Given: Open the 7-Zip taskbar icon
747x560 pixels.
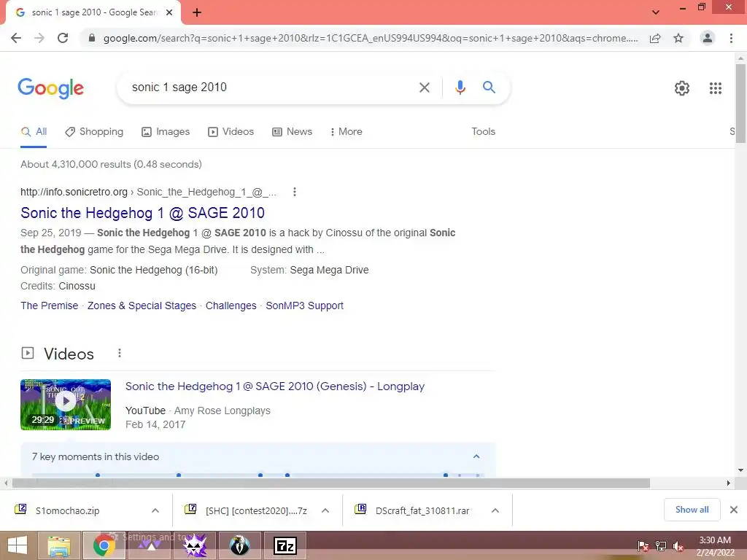Looking at the screenshot, I should 285,545.
